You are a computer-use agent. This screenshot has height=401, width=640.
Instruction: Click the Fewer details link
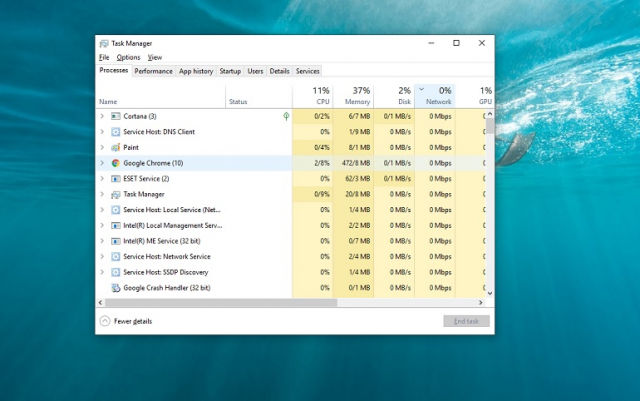click(x=133, y=321)
